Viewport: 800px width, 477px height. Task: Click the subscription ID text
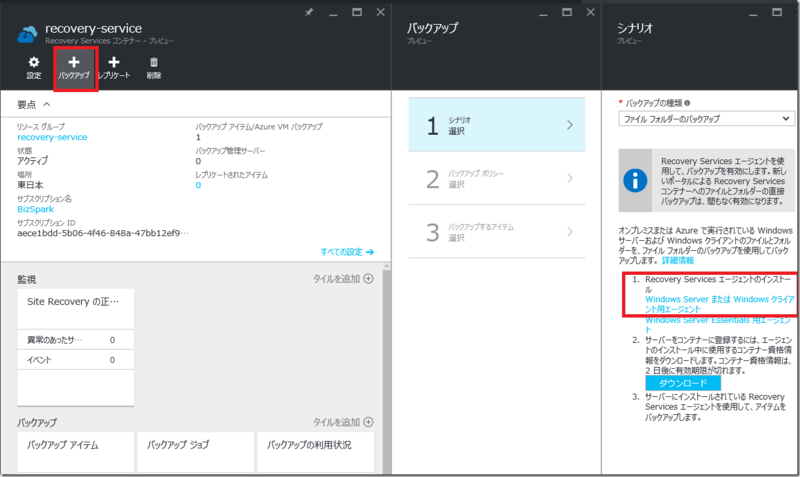[x=103, y=233]
